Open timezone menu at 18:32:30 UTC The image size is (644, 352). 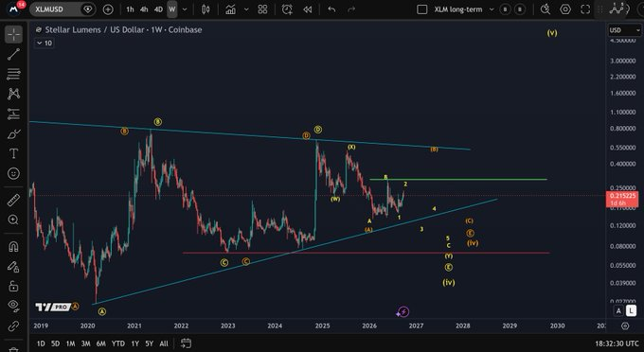click(x=617, y=343)
